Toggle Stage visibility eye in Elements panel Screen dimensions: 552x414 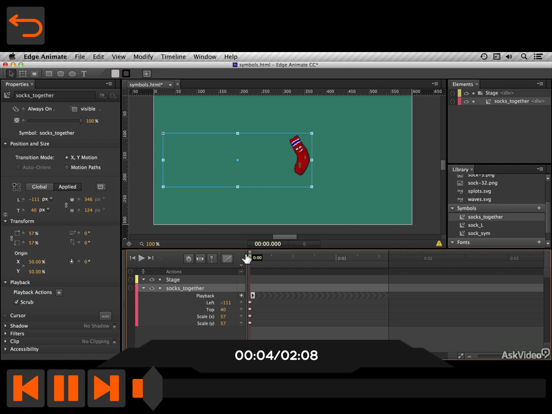[x=466, y=93]
